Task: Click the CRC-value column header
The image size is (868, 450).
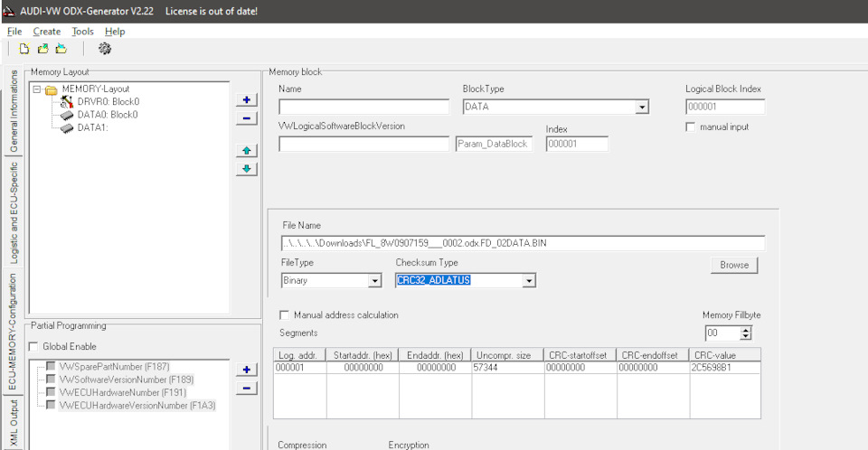Action: 724,355
